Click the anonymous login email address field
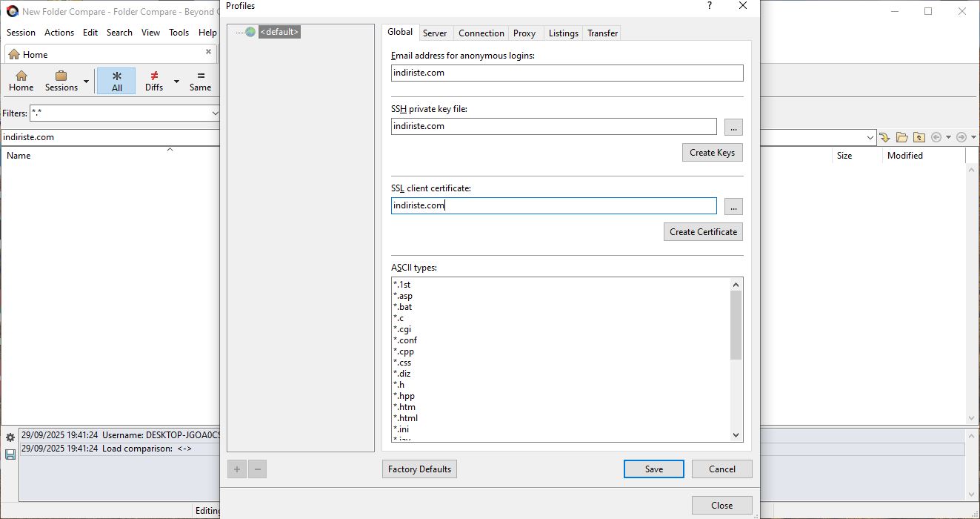Image resolution: width=980 pixels, height=519 pixels. pyautogui.click(x=567, y=73)
